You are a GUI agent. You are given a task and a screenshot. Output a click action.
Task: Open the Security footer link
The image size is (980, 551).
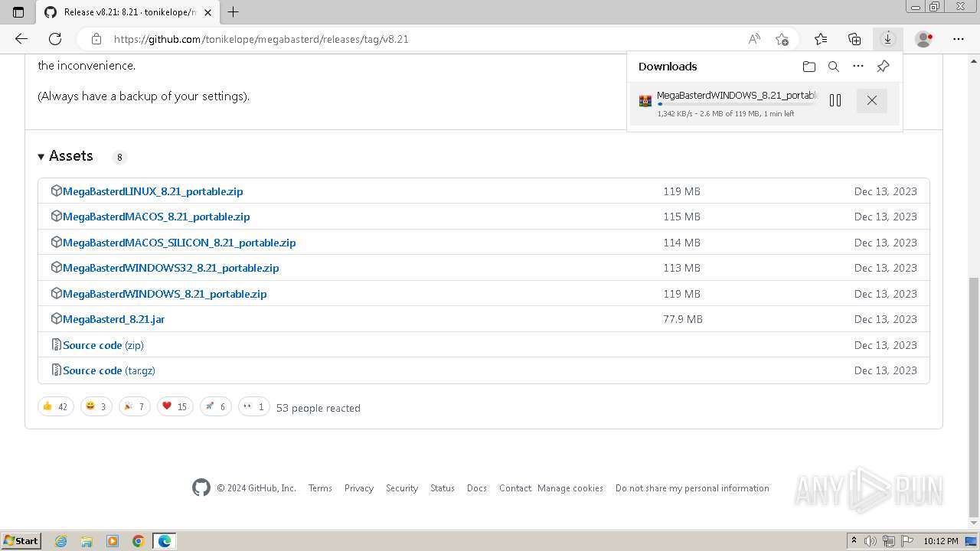402,488
